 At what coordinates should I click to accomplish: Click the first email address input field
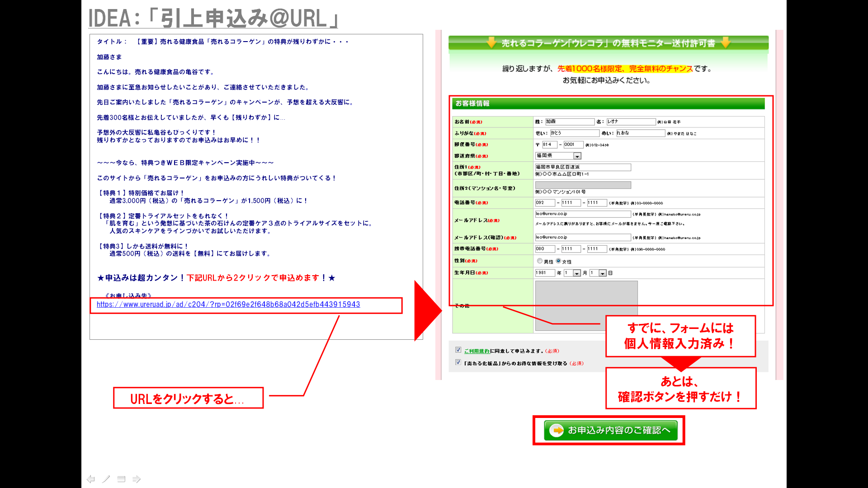[x=582, y=214]
